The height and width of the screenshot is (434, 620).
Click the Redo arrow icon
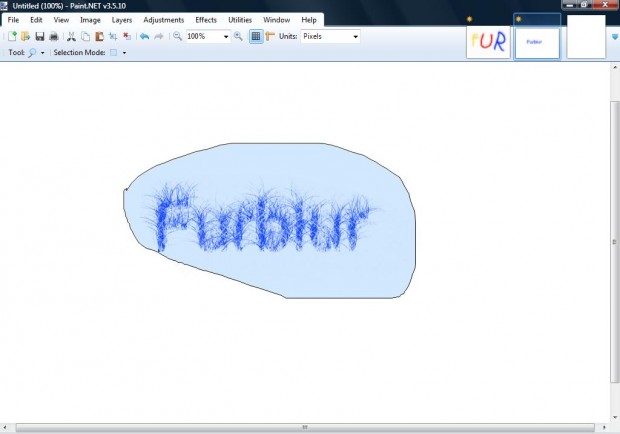coord(159,36)
